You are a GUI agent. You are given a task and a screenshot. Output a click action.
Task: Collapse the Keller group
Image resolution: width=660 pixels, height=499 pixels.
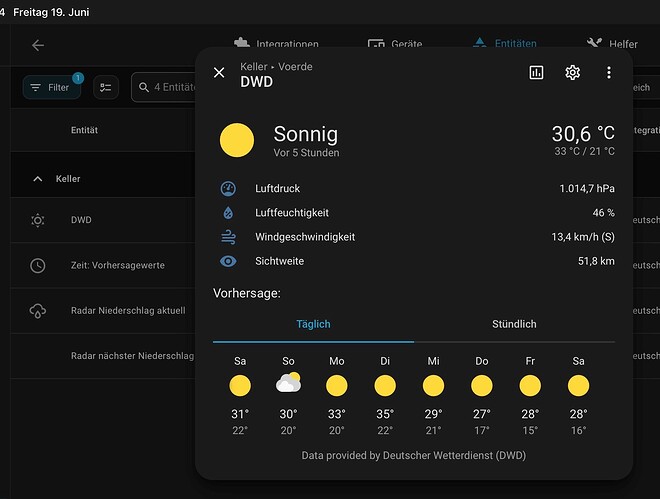[37, 179]
